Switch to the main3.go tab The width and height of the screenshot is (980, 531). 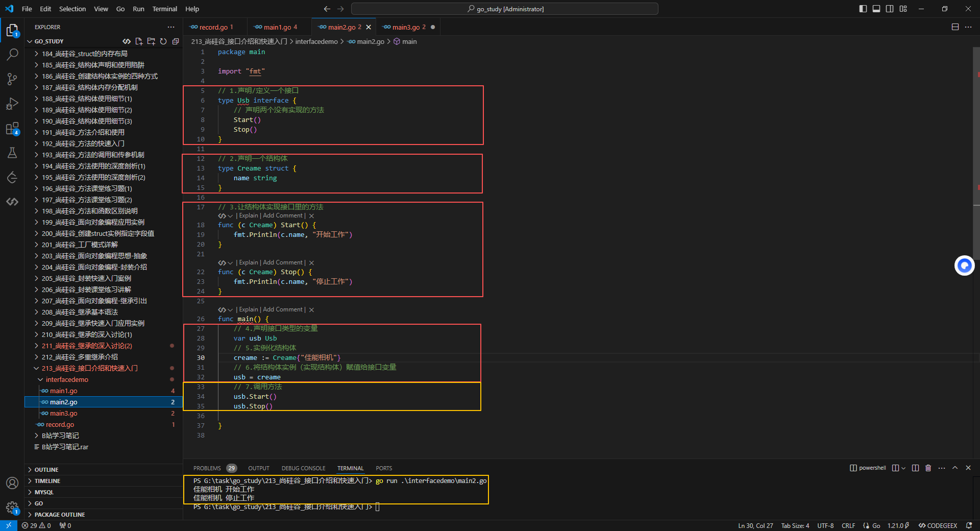(407, 27)
